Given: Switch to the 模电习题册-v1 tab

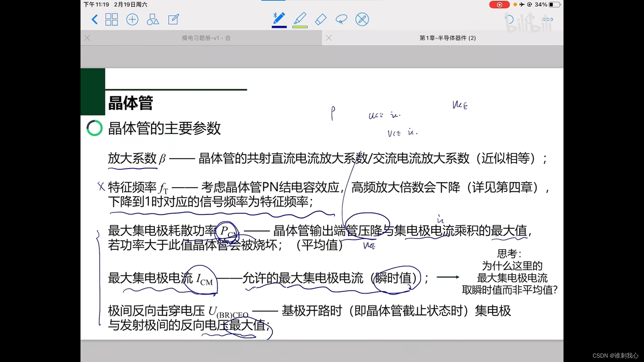Looking at the screenshot, I should click(206, 38).
